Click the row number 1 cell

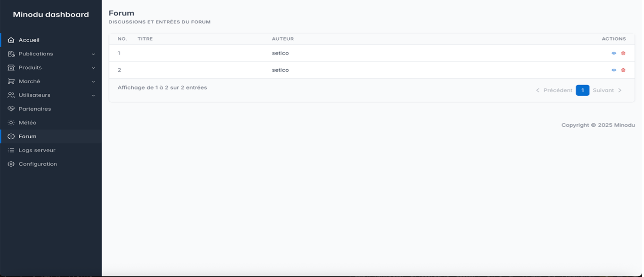119,53
